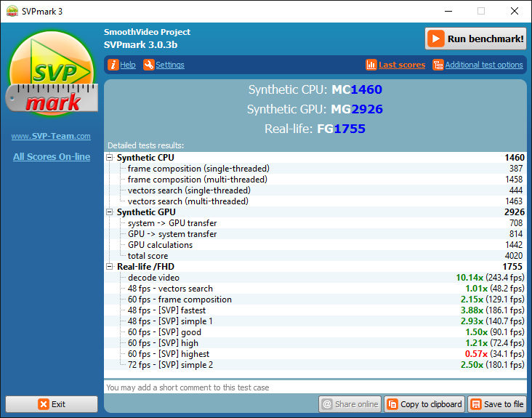Click the Detailed tests results label
The height and width of the screenshot is (418, 532).
pos(146,145)
